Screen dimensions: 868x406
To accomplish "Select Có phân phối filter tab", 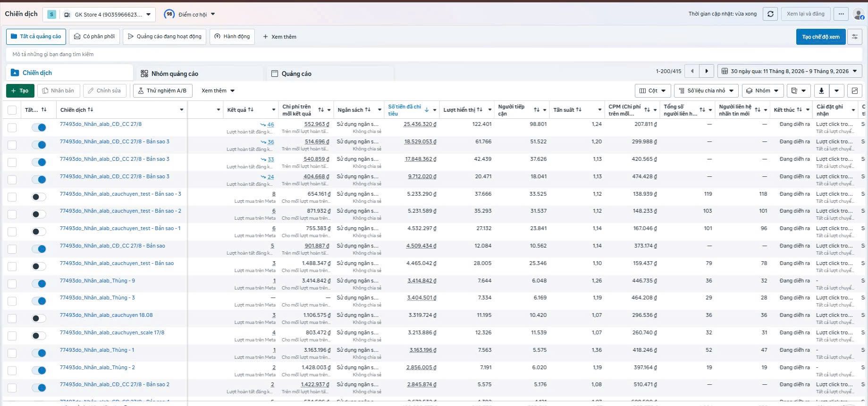I will 94,36.
